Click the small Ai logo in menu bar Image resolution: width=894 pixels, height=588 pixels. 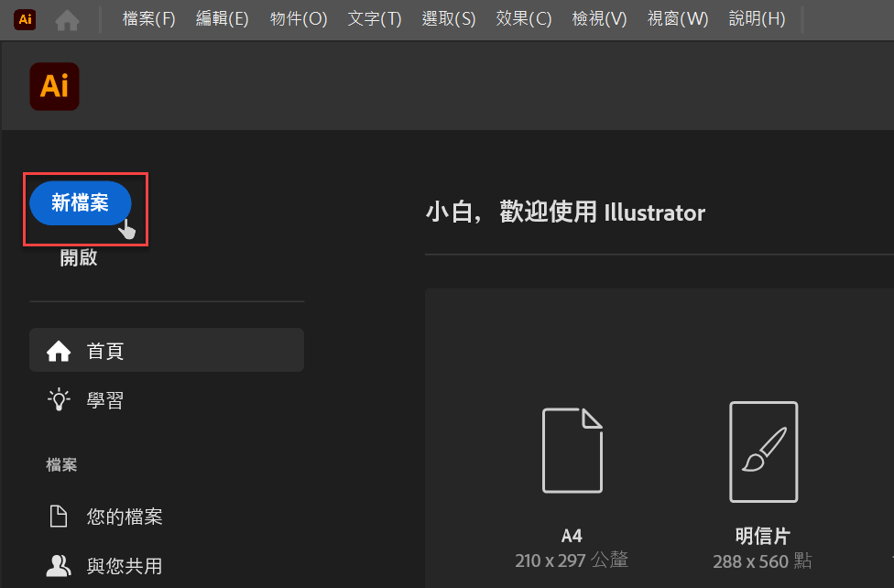(x=25, y=19)
